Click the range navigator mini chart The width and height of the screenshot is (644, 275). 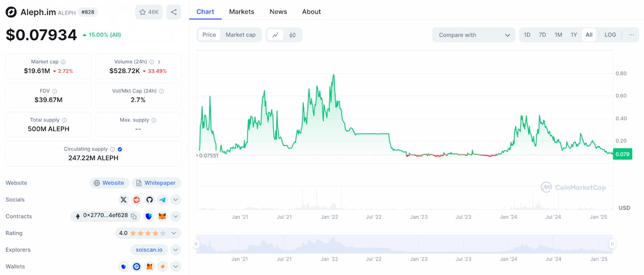tap(405, 244)
